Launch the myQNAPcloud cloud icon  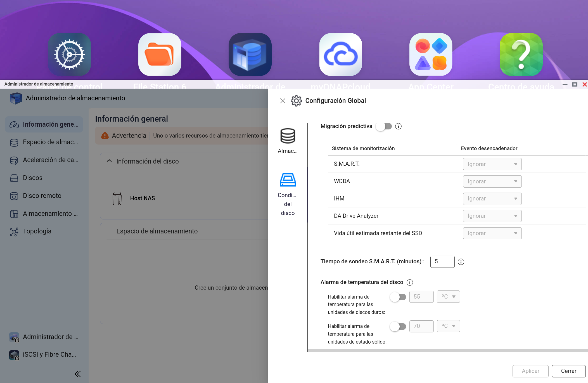tap(340, 55)
